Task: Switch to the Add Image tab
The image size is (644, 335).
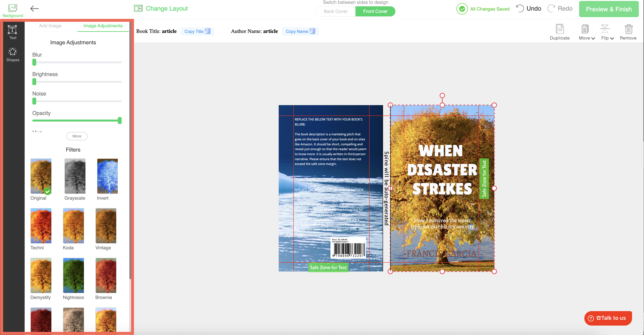Action: [50, 26]
